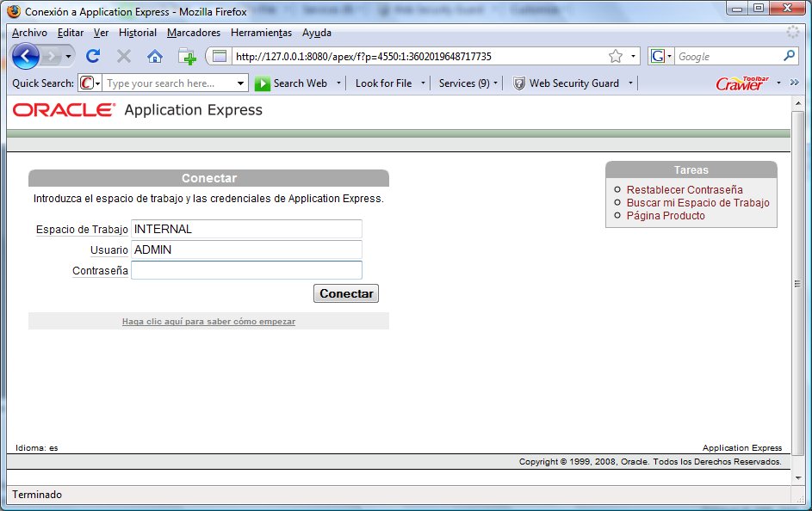Bookmark this page with the star icon

(x=616, y=56)
